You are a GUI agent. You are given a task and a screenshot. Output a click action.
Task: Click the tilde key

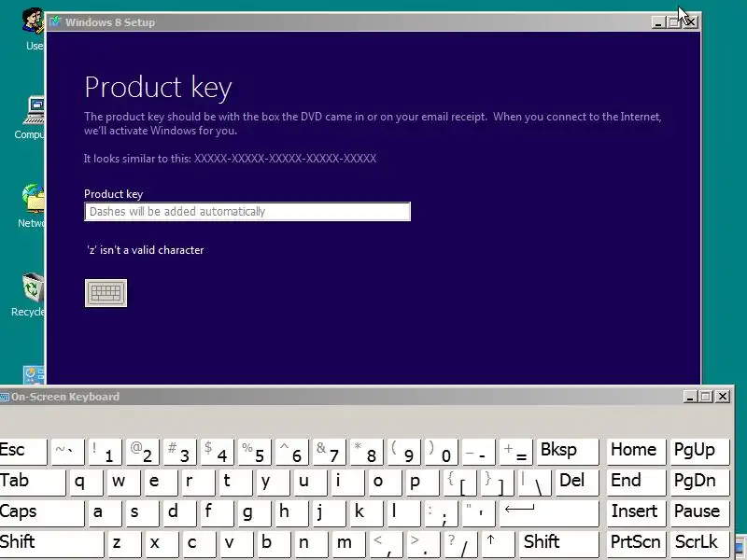pyautogui.click(x=67, y=451)
